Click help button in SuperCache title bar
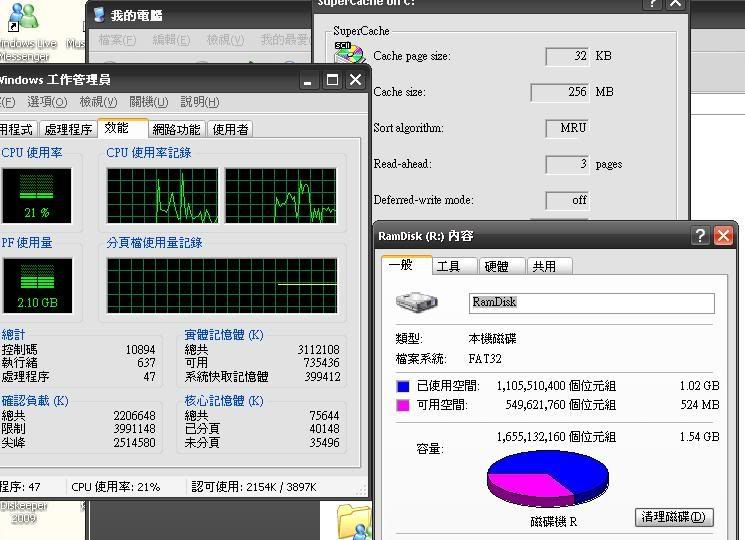 [652, 4]
